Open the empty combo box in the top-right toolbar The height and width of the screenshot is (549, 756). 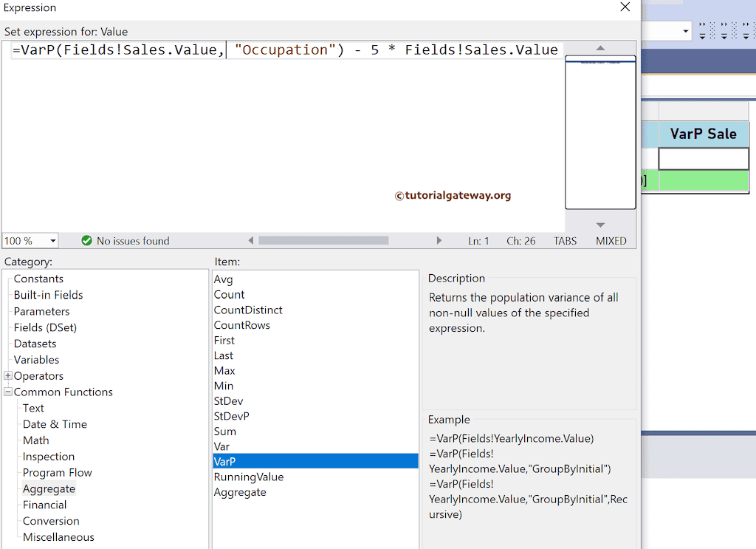click(684, 31)
